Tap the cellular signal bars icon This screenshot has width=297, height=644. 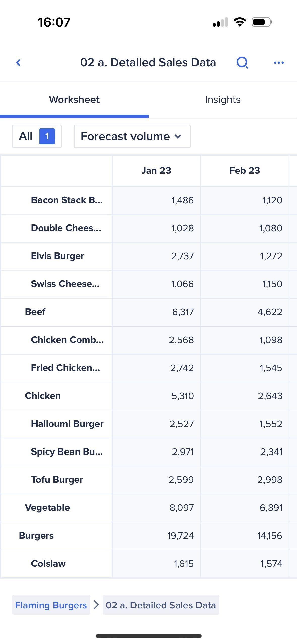tap(220, 22)
